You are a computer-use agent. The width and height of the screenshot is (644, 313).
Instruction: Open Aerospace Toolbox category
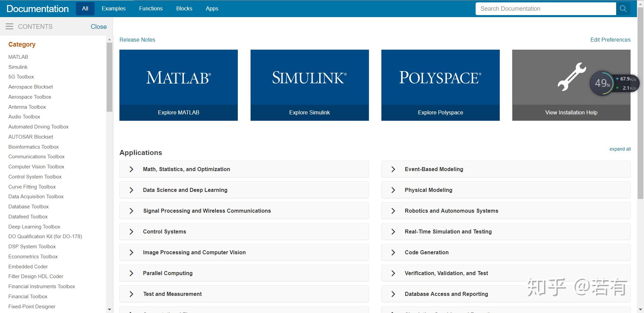click(x=30, y=97)
